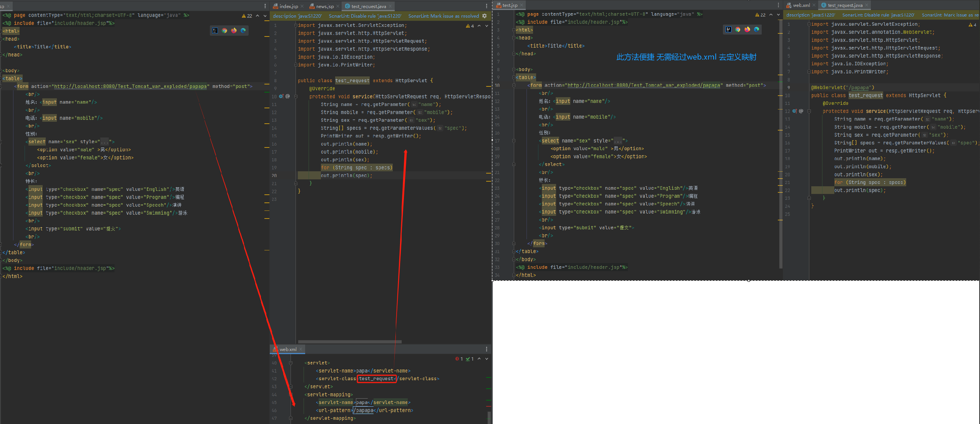Collapse the servlet-mapping fold marker
This screenshot has height=424, width=980.
291,394
